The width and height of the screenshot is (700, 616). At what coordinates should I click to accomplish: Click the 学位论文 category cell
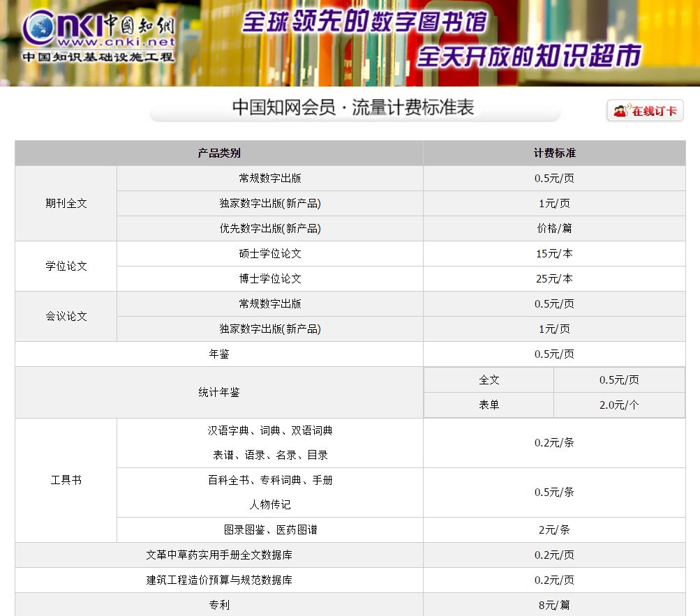pyautogui.click(x=65, y=266)
